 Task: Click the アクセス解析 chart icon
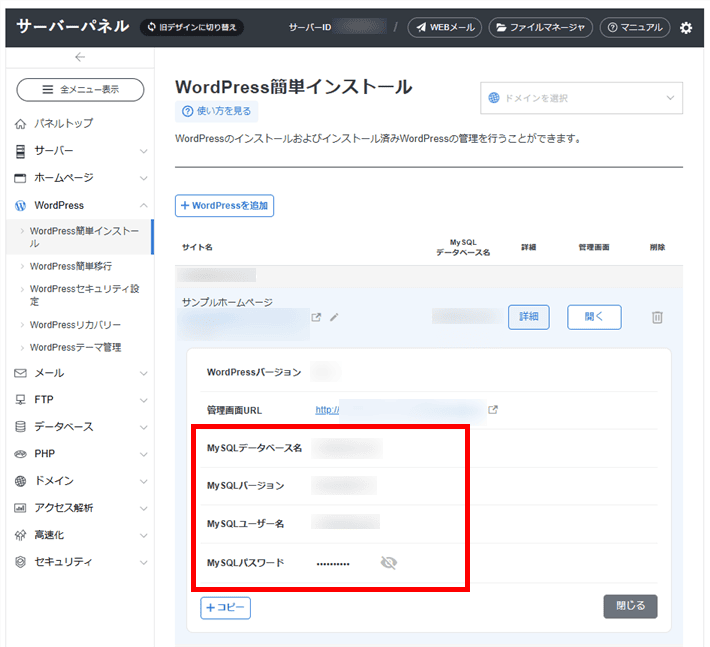[20, 508]
